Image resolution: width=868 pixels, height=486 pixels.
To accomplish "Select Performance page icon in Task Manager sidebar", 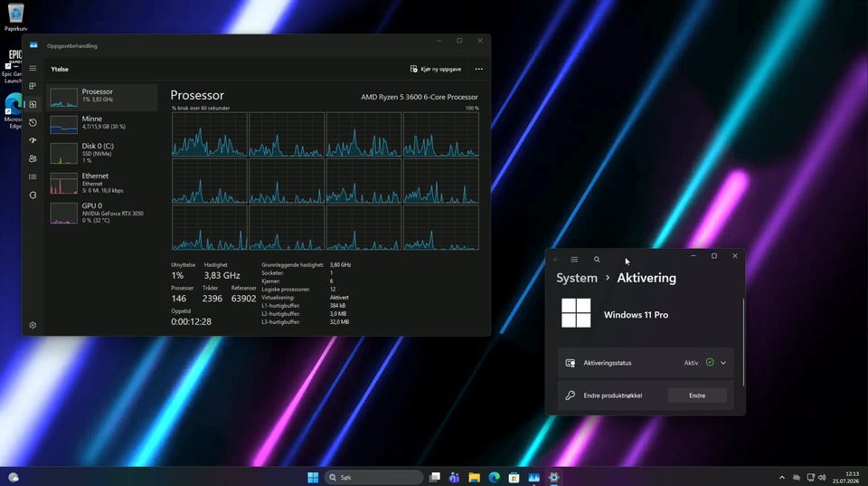I will (x=33, y=104).
